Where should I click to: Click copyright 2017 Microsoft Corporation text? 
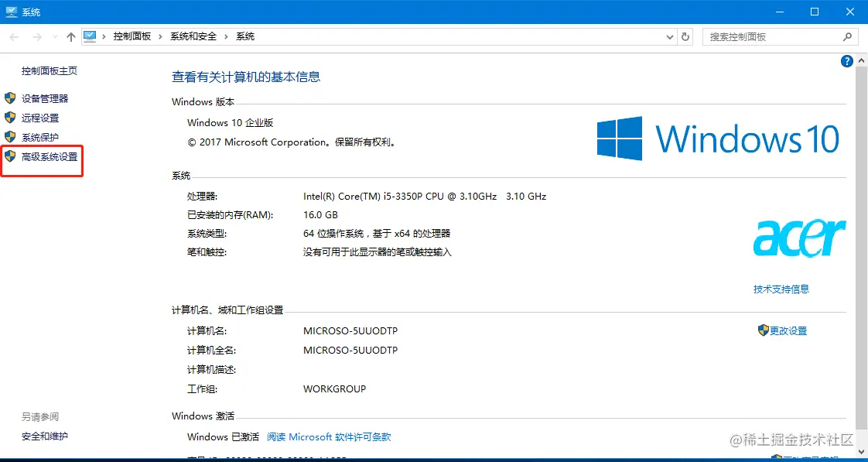293,142
